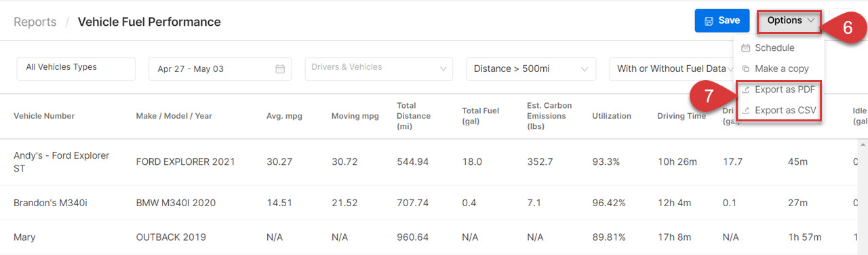Click the blue Save button

(722, 21)
